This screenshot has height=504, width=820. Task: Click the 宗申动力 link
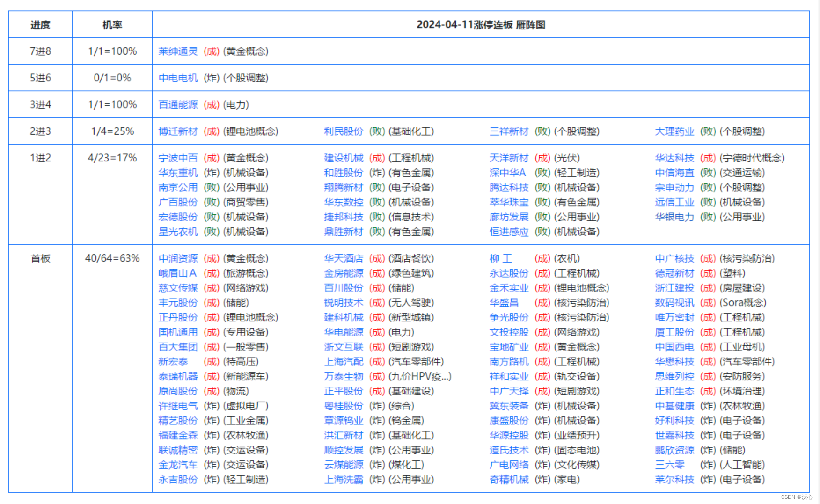point(674,188)
